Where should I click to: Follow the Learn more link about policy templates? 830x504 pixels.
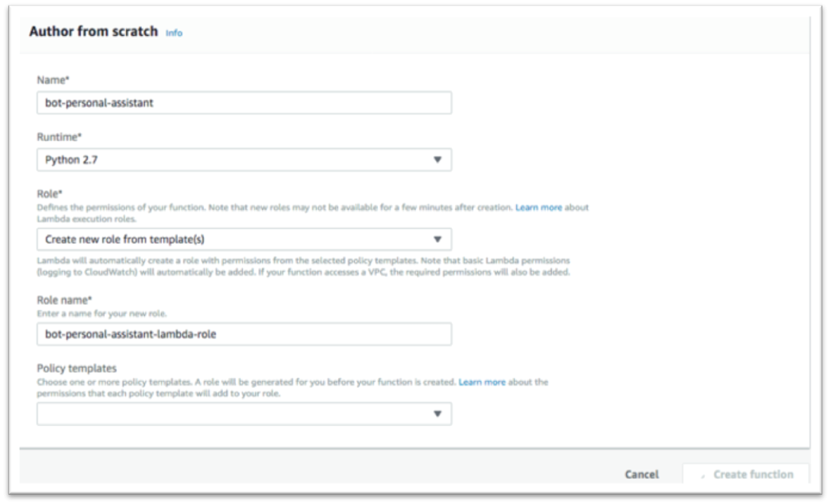click(482, 383)
